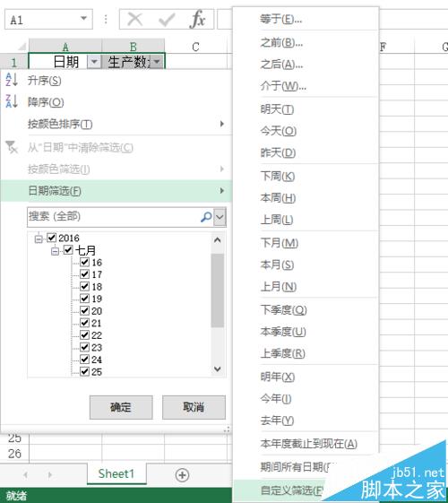
Task: Click the formula bar options dots
Action: [x=106, y=20]
